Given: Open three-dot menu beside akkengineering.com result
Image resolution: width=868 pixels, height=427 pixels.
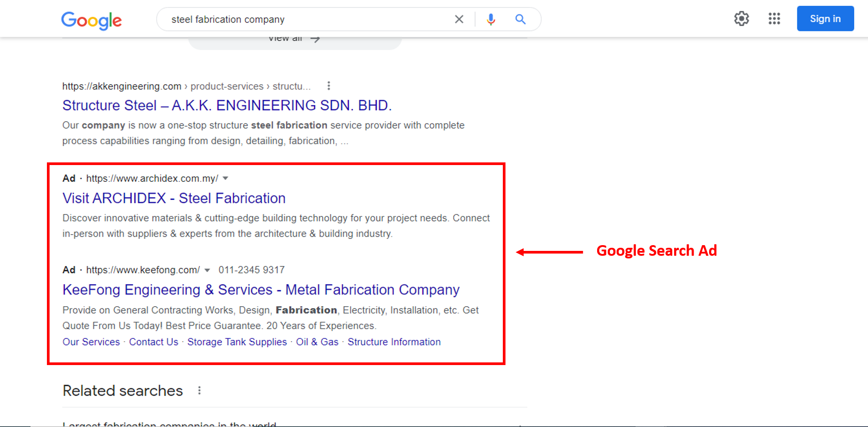Looking at the screenshot, I should coord(328,86).
